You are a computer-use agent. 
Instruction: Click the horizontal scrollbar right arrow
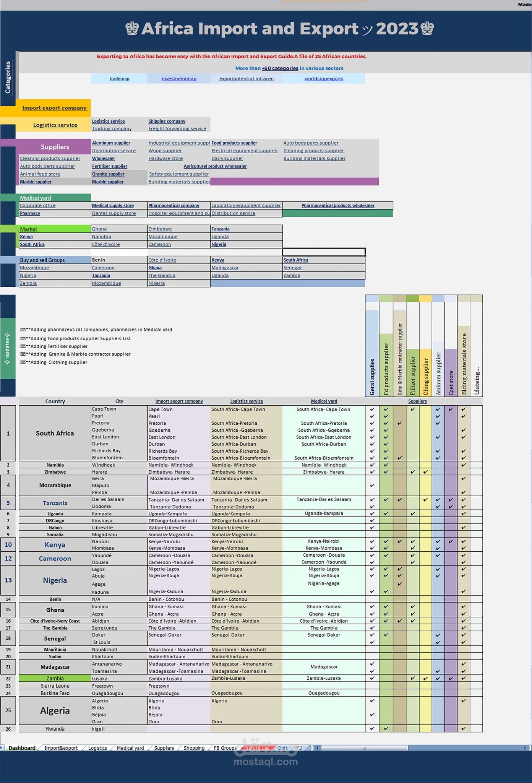(525, 748)
